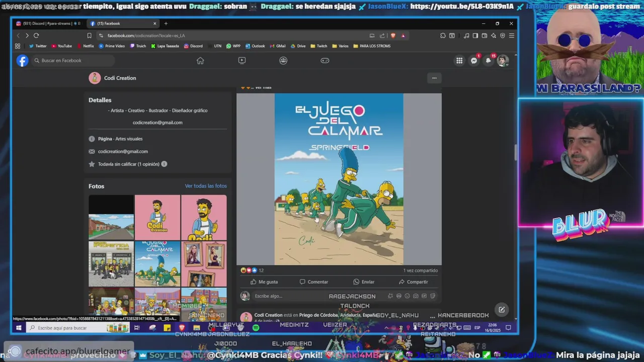Expand the Twitch bookmarks folder
Screen dimensions: 644x362
[x=318, y=46]
